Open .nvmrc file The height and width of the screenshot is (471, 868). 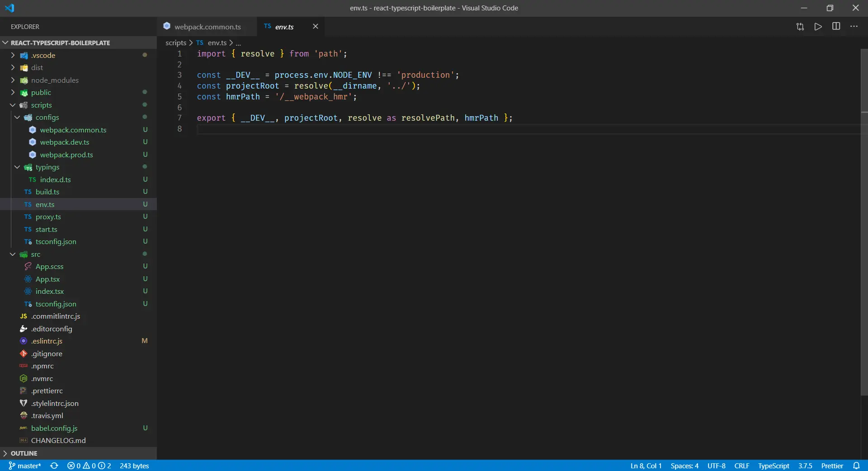pos(78,378)
